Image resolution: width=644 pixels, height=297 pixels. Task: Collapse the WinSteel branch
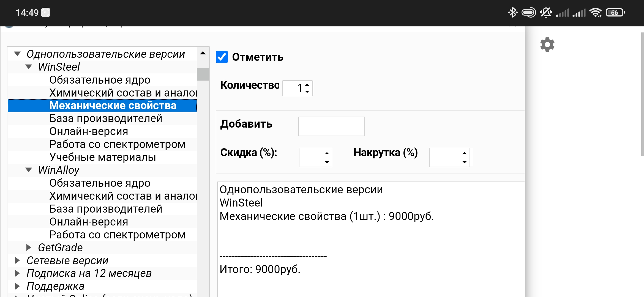(29, 67)
